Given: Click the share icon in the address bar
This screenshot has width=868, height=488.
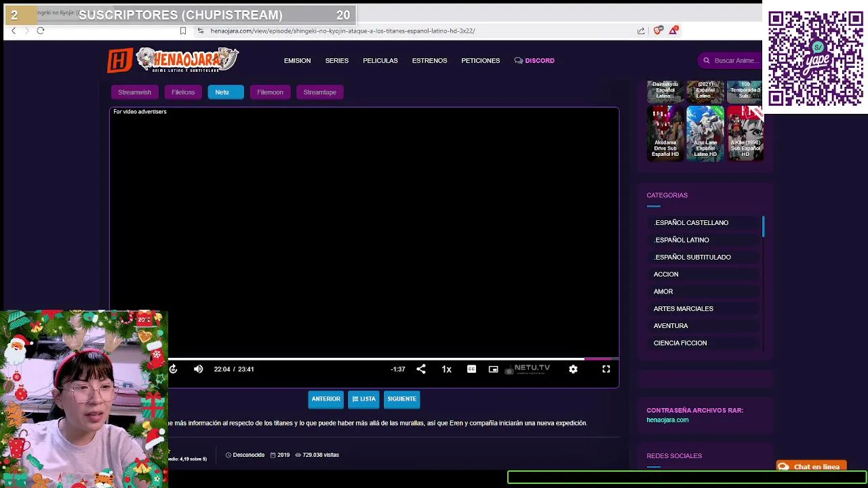Looking at the screenshot, I should pyautogui.click(x=641, y=30).
